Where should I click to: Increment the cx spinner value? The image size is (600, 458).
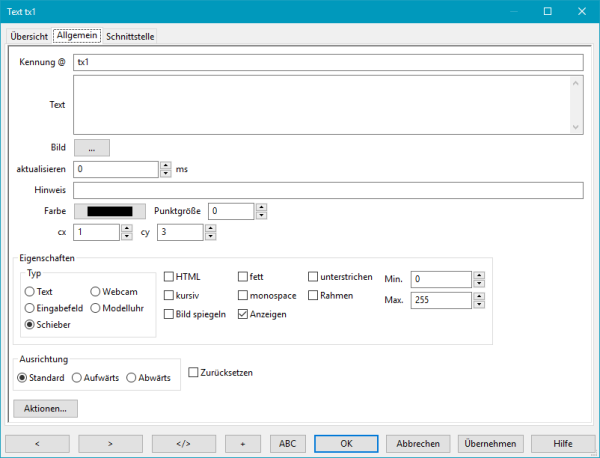point(126,229)
